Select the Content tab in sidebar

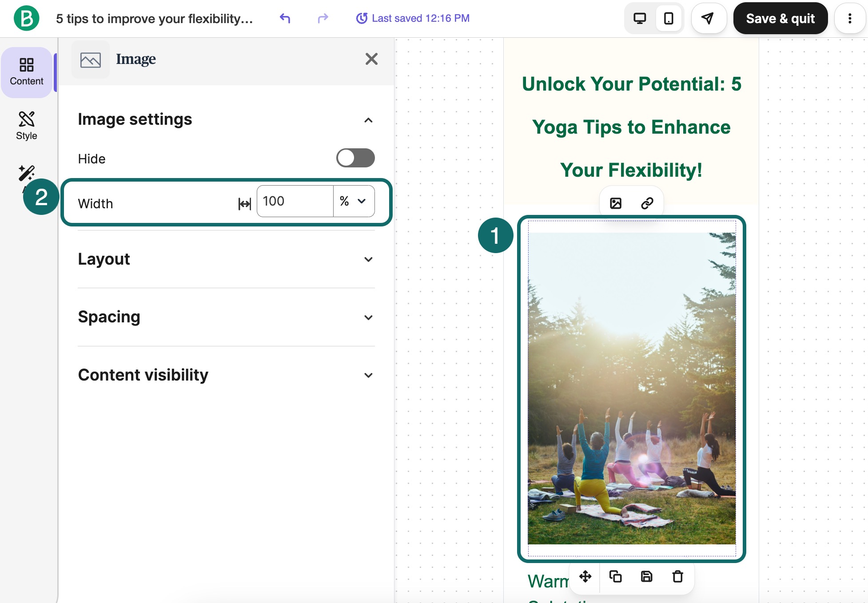(x=27, y=72)
